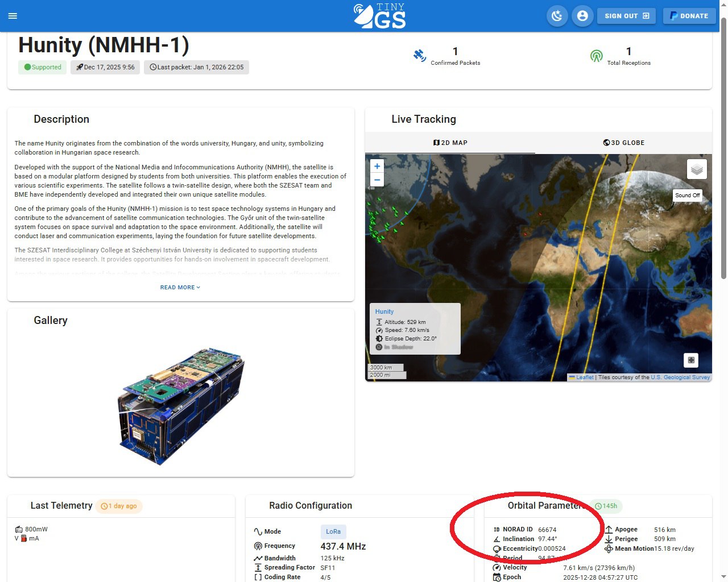Click the Hunity title in map popup
Viewport: 728px width, 582px height.
pyautogui.click(x=384, y=311)
